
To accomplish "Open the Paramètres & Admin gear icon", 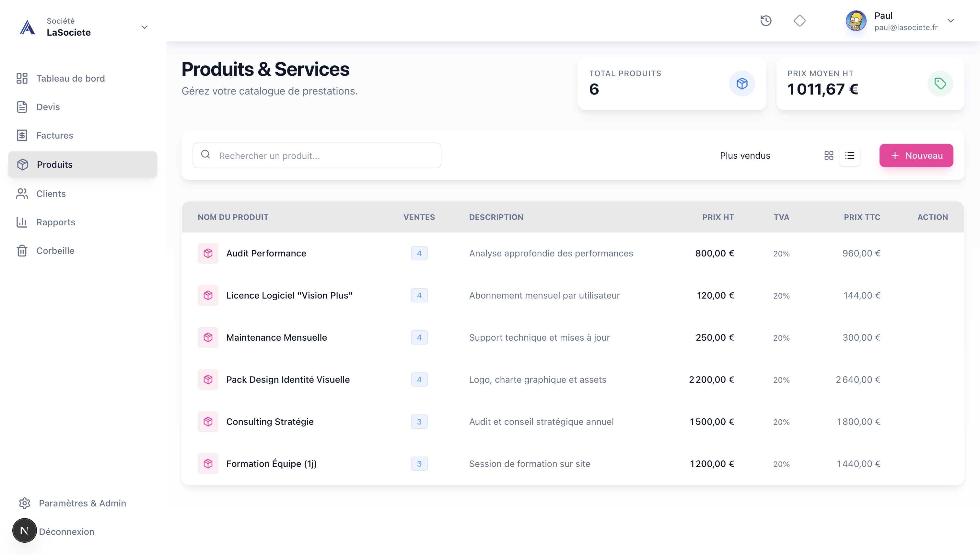I will pos(25,503).
